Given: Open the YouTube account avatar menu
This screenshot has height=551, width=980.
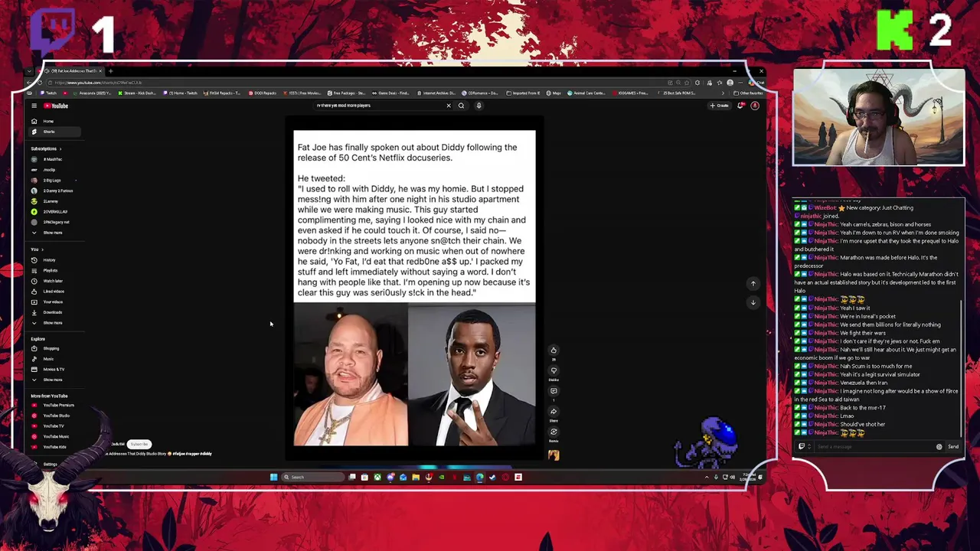Looking at the screenshot, I should point(755,106).
